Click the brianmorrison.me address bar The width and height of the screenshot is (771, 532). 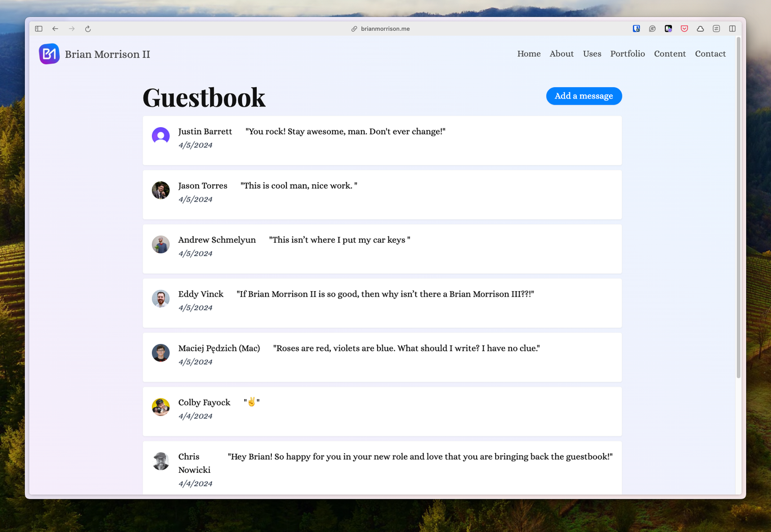coord(385,29)
